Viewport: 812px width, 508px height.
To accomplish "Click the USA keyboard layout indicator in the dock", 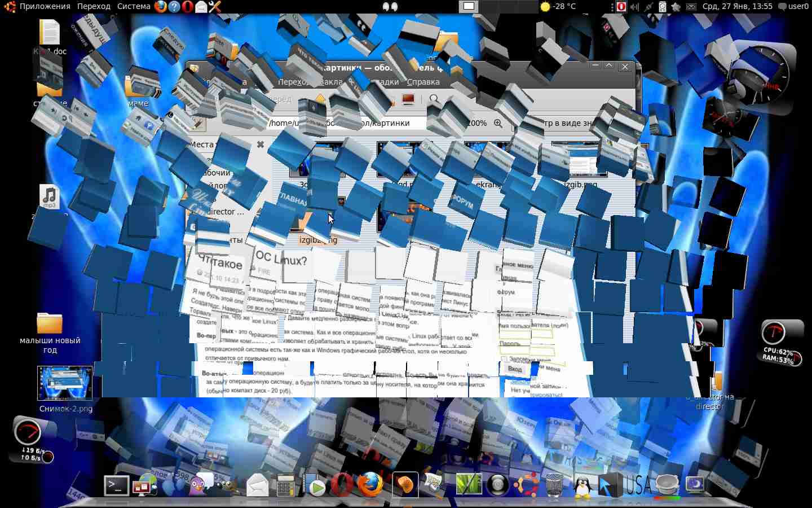I will [x=638, y=485].
